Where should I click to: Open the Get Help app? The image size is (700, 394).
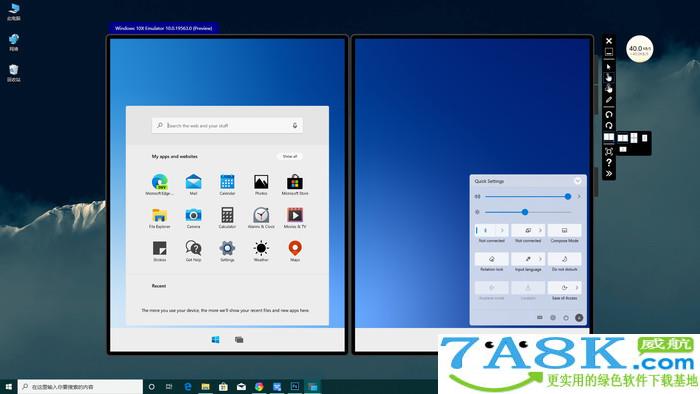(193, 248)
